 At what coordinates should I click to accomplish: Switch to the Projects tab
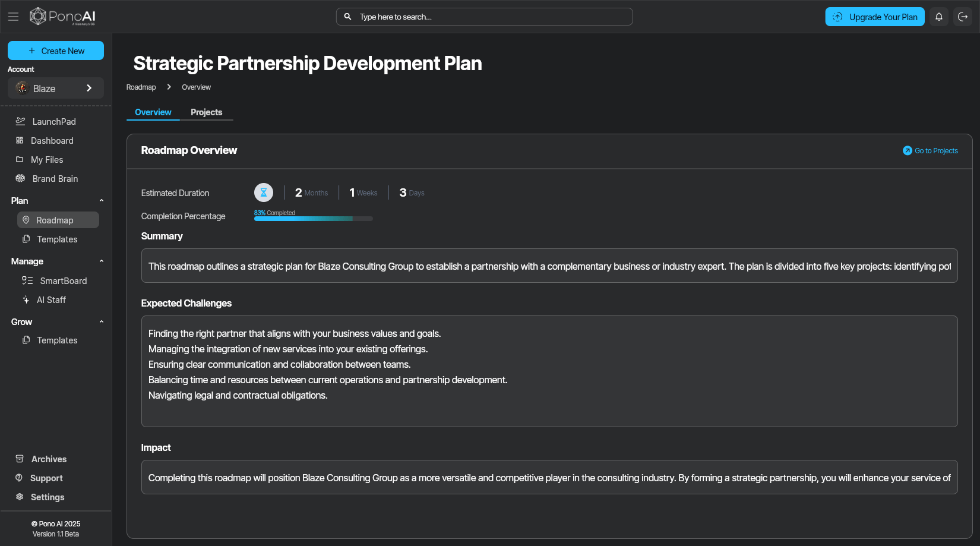tap(206, 112)
